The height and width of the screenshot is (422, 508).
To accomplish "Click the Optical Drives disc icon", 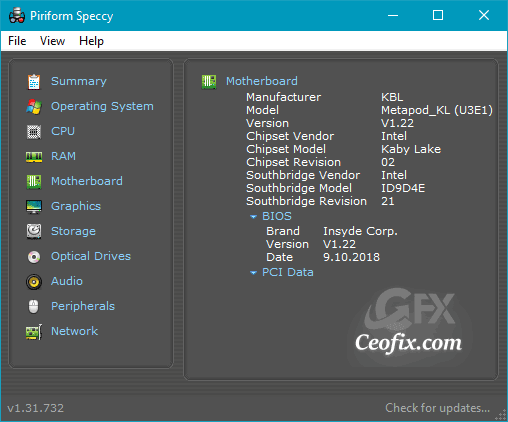I will tap(34, 257).
